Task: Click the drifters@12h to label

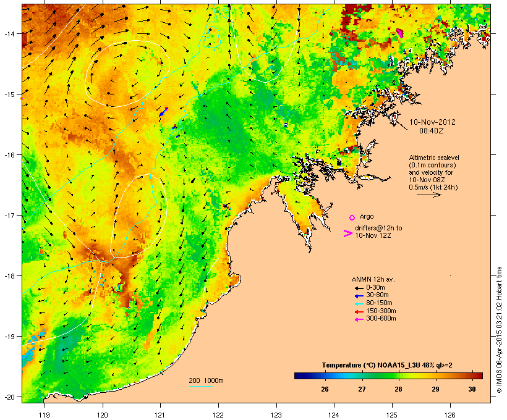Action: 378,228
